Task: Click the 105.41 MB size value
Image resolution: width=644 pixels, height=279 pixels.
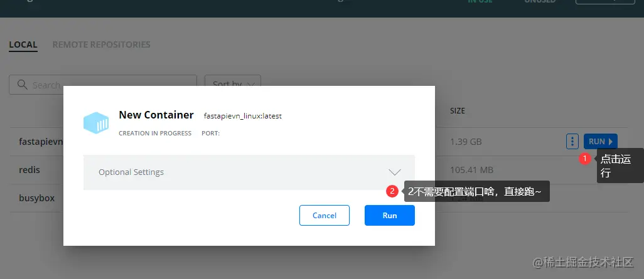Action: 471,169
